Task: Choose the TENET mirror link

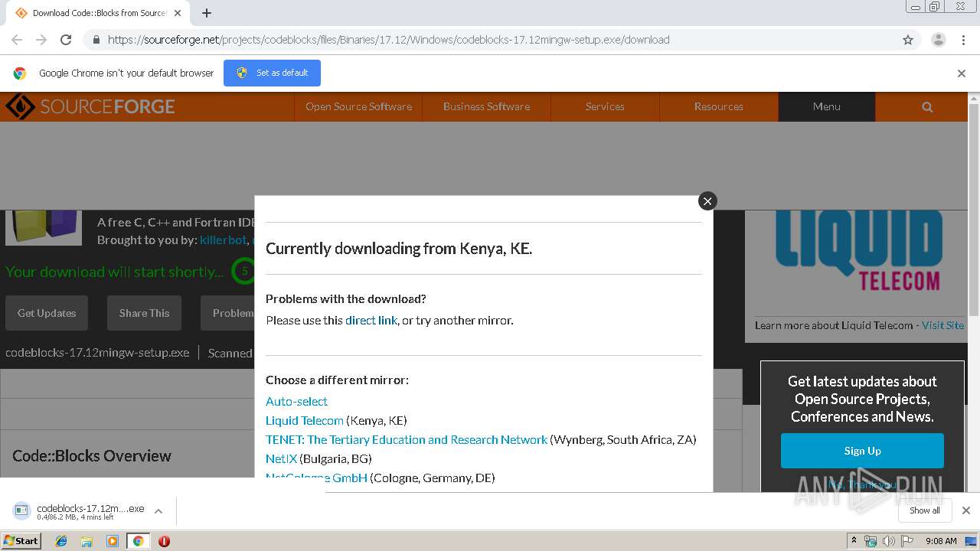Action: click(407, 439)
